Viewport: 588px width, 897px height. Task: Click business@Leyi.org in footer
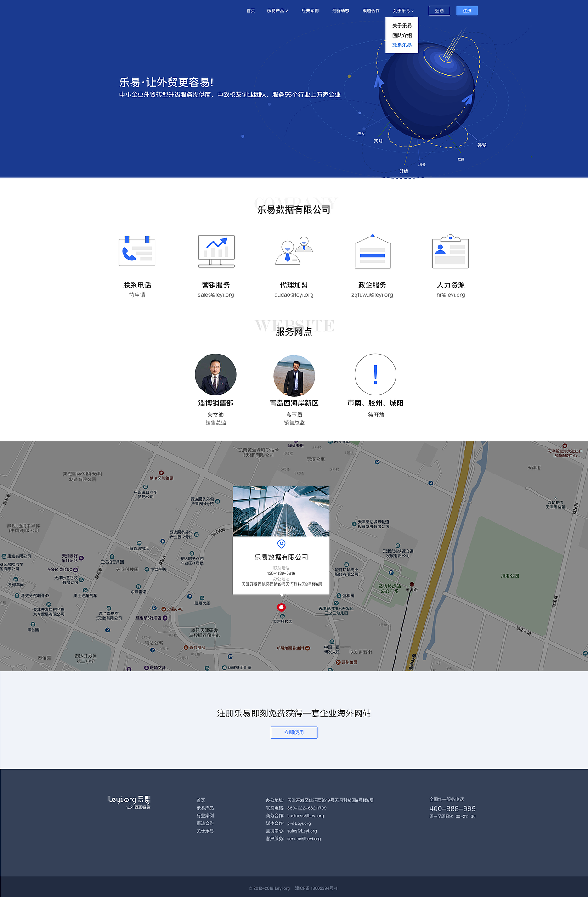click(305, 816)
